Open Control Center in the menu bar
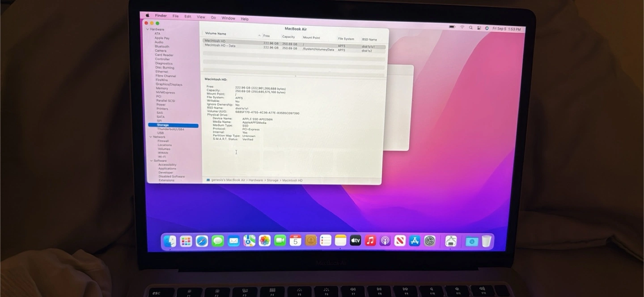Image resolution: width=644 pixels, height=297 pixels. tap(479, 28)
